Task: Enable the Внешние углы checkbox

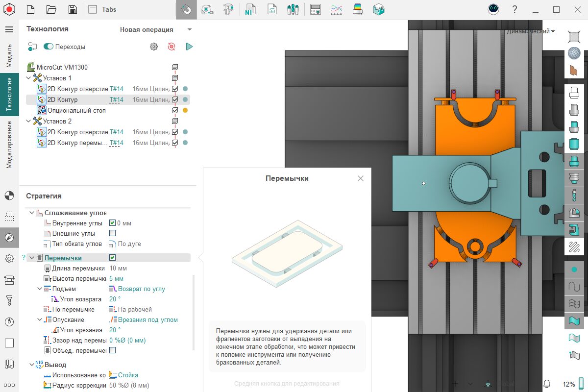Action: tap(112, 233)
